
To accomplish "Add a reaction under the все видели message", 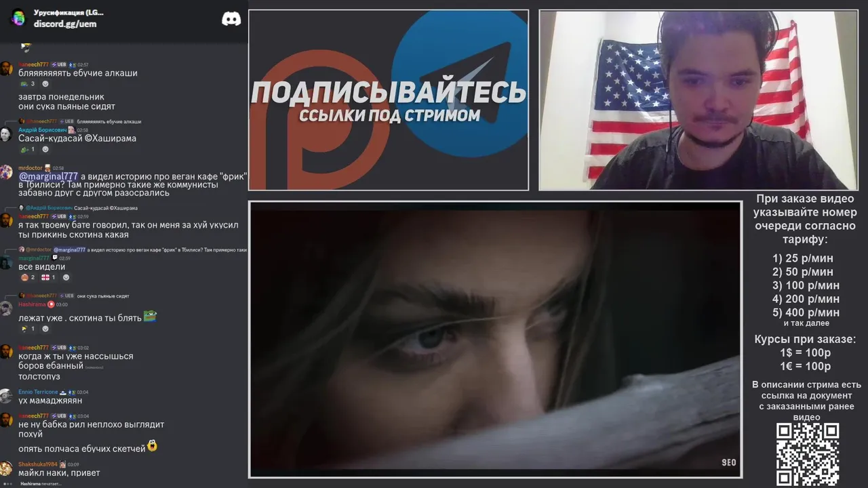I will 66,277.
